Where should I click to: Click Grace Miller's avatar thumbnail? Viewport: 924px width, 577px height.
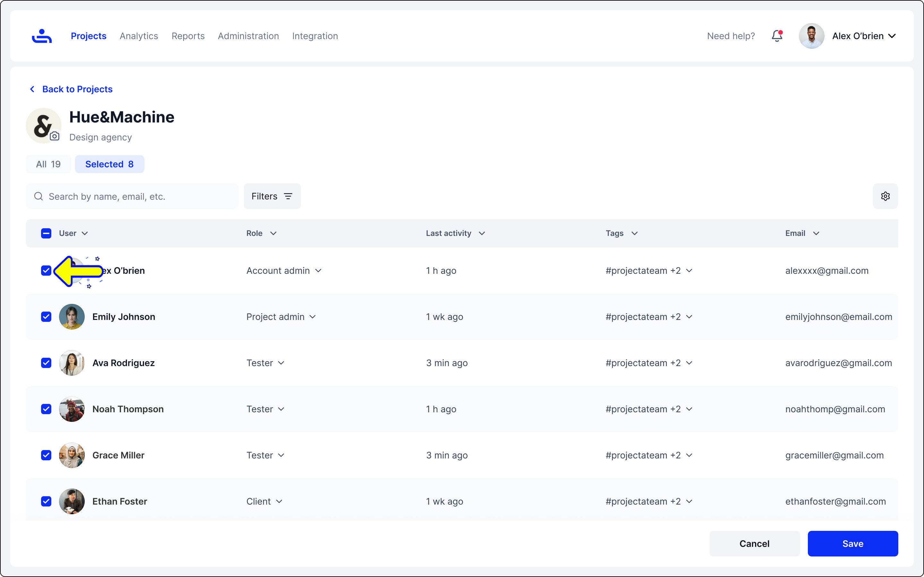click(x=72, y=455)
